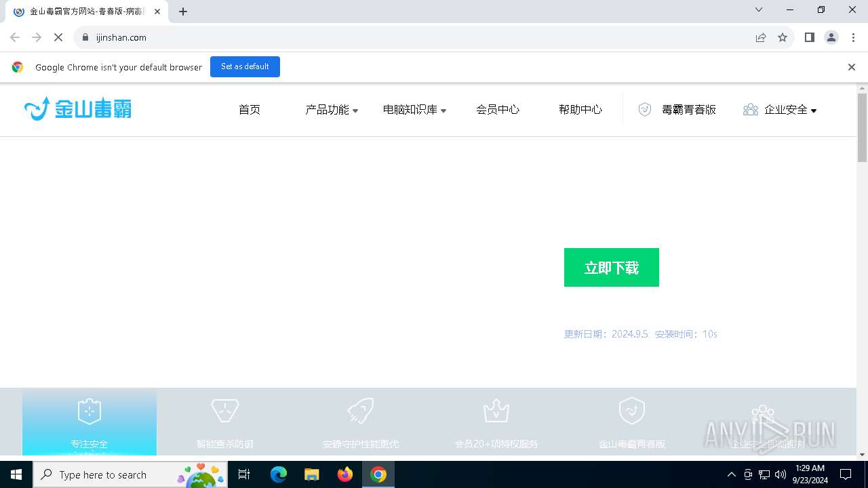868x488 pixels.
Task: Expand the 产品功能 dropdown menu
Action: pyautogui.click(x=332, y=110)
